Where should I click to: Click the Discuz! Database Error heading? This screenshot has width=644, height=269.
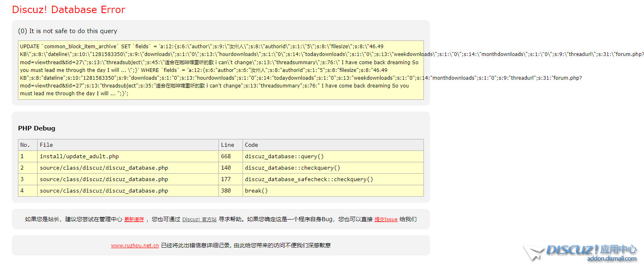[x=69, y=10]
